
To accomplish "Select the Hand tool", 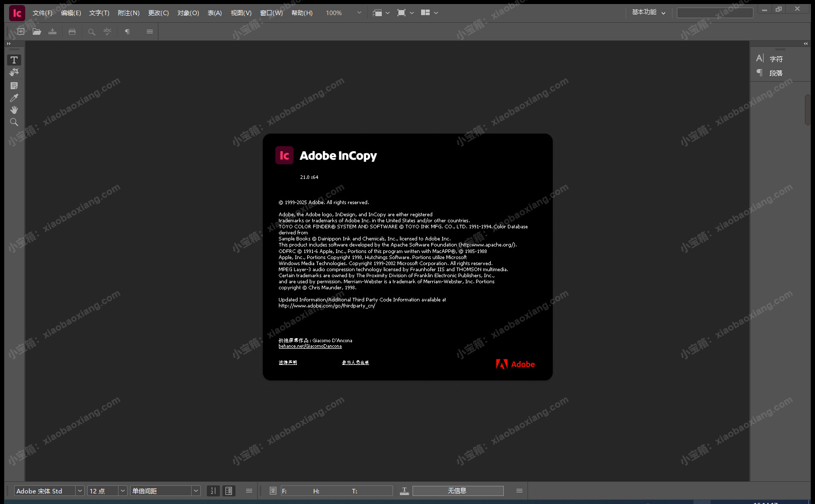I will click(14, 110).
